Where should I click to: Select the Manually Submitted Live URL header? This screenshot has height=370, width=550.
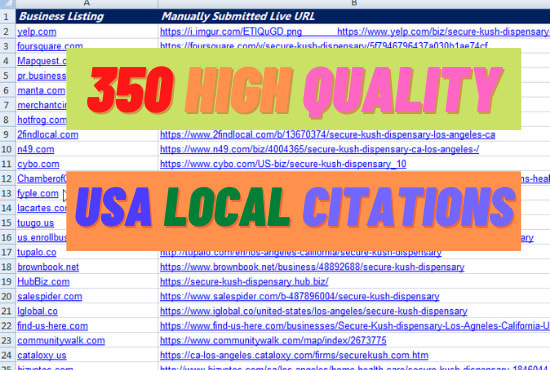tap(354, 16)
